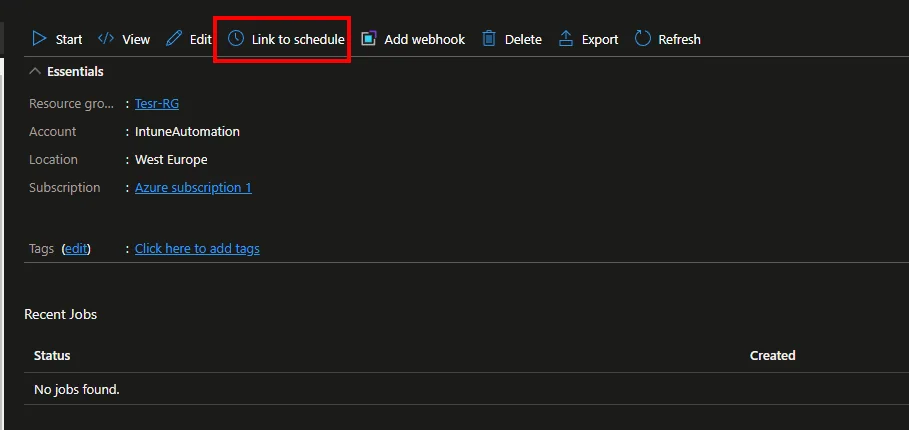This screenshot has height=430, width=909.
Task: Click the Start play icon
Action: pyautogui.click(x=39, y=39)
